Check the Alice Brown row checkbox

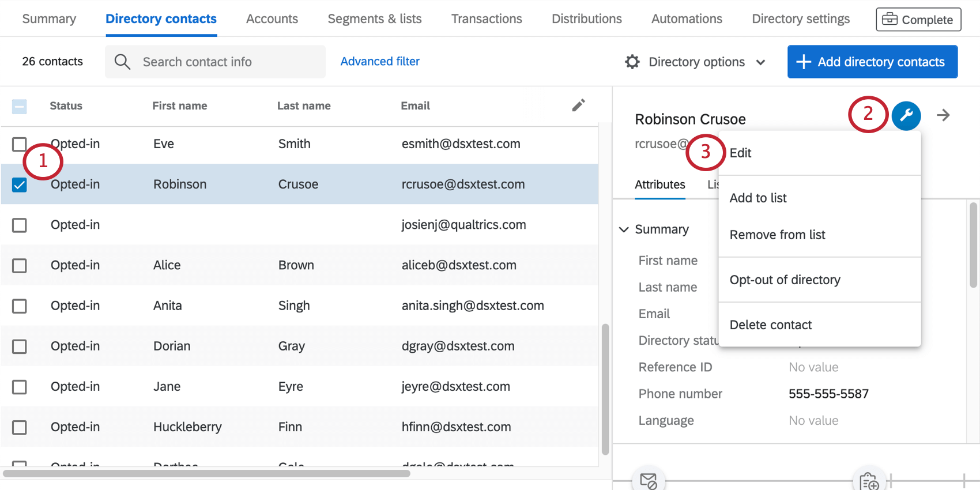[x=19, y=265]
